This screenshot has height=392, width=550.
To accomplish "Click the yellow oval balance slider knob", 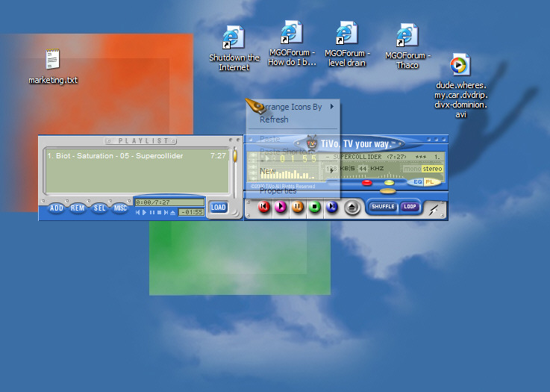I will [390, 183].
